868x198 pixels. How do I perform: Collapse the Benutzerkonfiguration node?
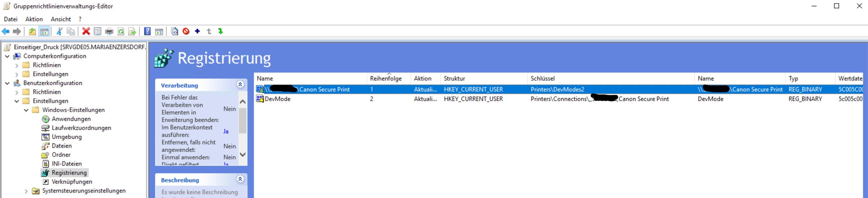7,83
